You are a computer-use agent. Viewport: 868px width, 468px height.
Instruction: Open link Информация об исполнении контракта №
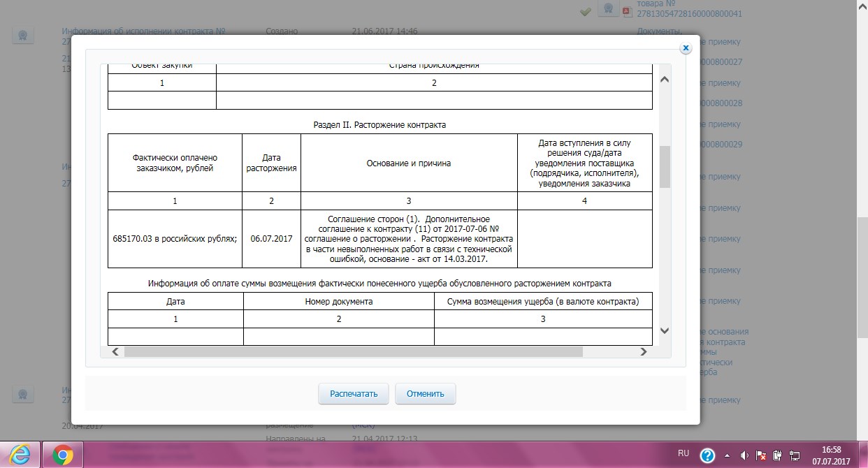[x=143, y=31]
